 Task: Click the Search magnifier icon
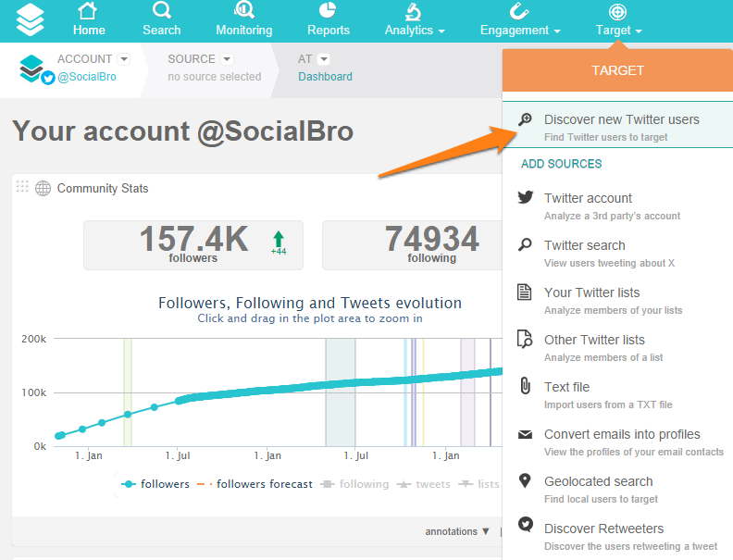click(162, 10)
